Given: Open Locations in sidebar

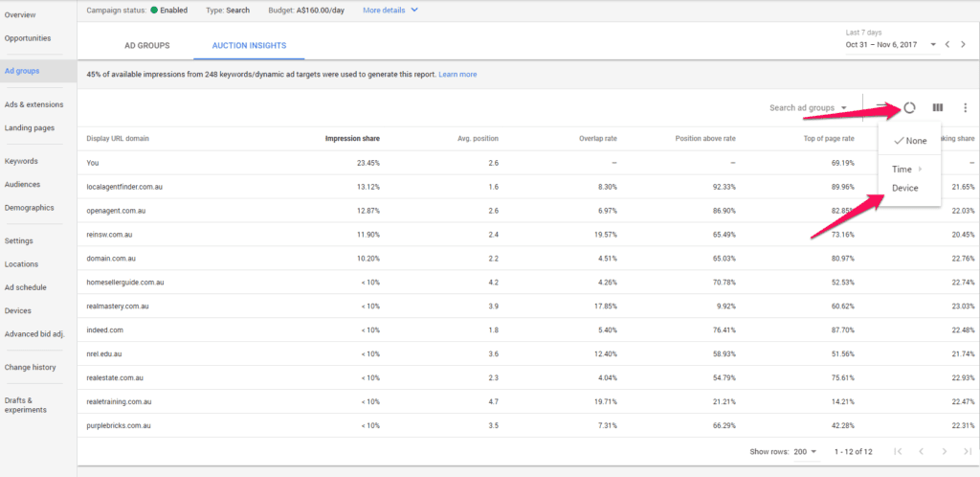Looking at the screenshot, I should coord(21,263).
